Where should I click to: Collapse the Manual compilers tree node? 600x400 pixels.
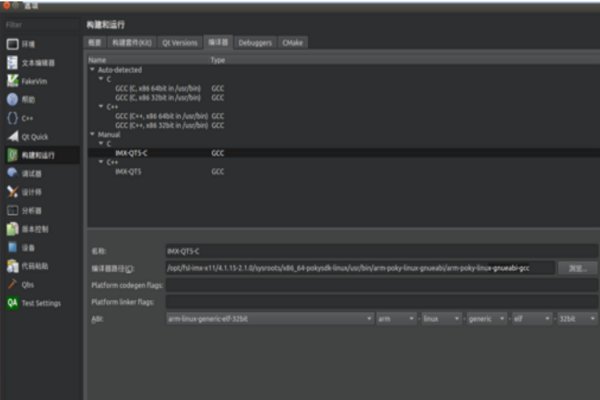pyautogui.click(x=91, y=133)
